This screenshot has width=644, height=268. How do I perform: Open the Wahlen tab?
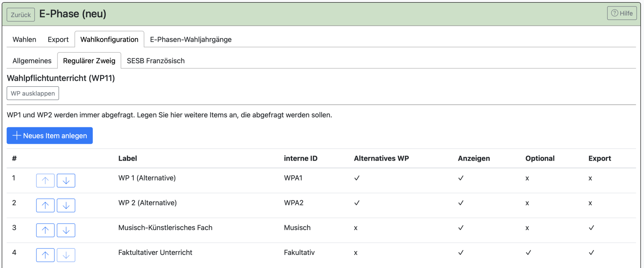click(x=24, y=39)
